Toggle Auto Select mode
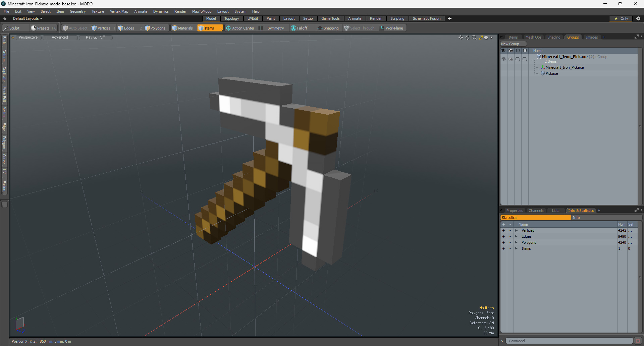 point(75,28)
